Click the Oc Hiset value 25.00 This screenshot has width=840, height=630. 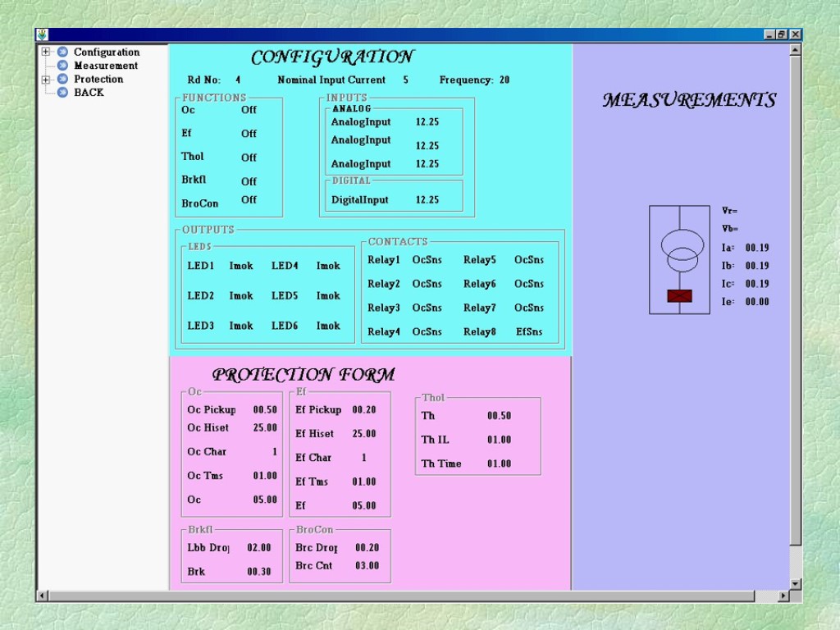(x=265, y=427)
